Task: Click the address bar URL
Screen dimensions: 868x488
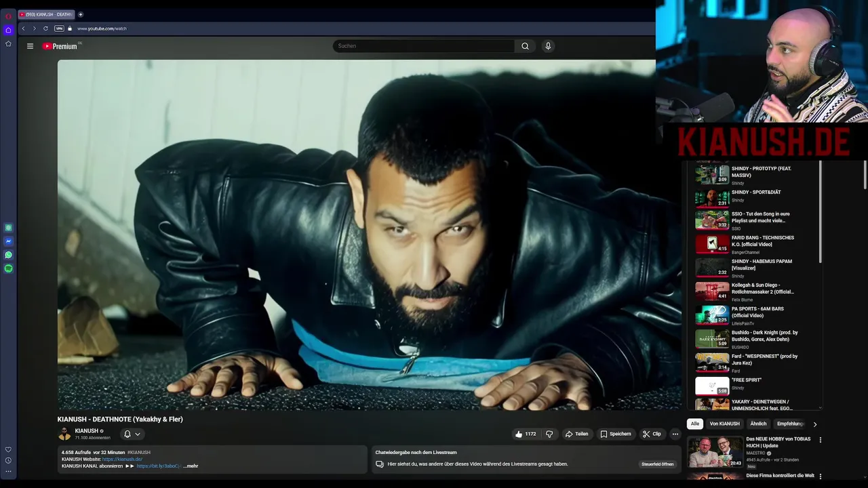Action: [x=102, y=28]
